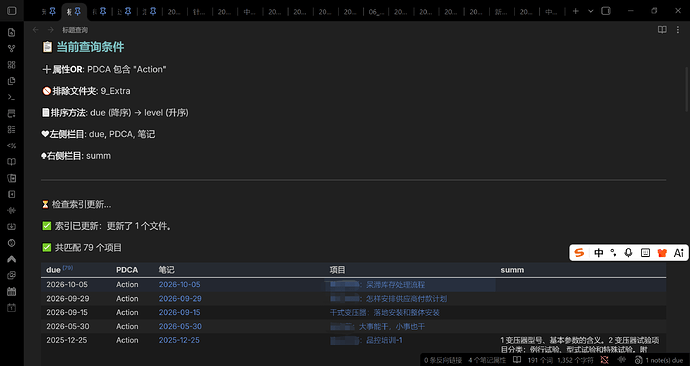Open the blue 2026-09-15 note link
This screenshot has width=690, height=366.
tap(180, 312)
